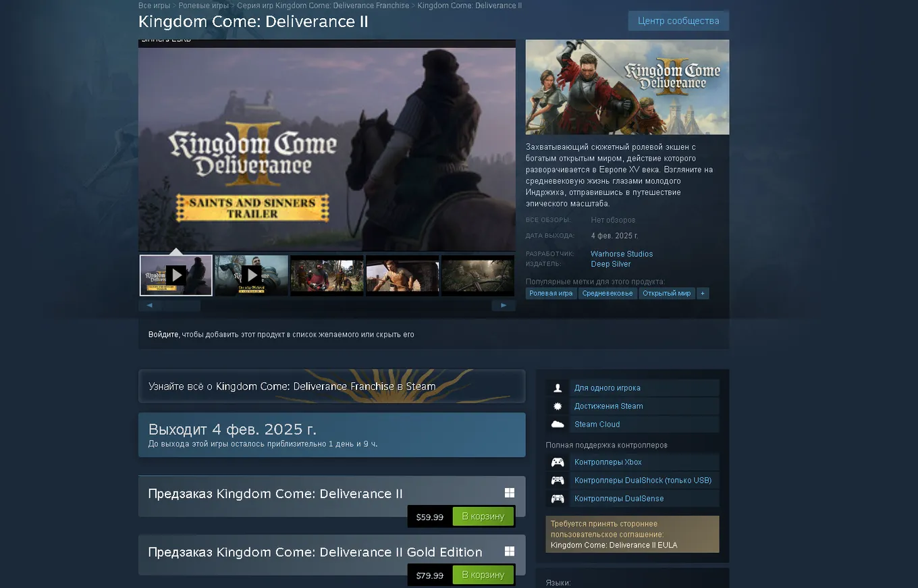Click the DualSense controller icon

pos(558,499)
